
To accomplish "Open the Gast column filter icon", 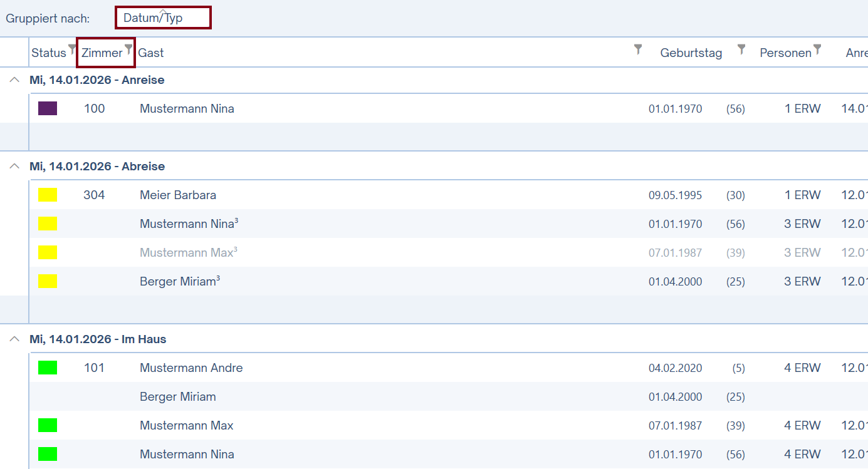I will (x=638, y=49).
